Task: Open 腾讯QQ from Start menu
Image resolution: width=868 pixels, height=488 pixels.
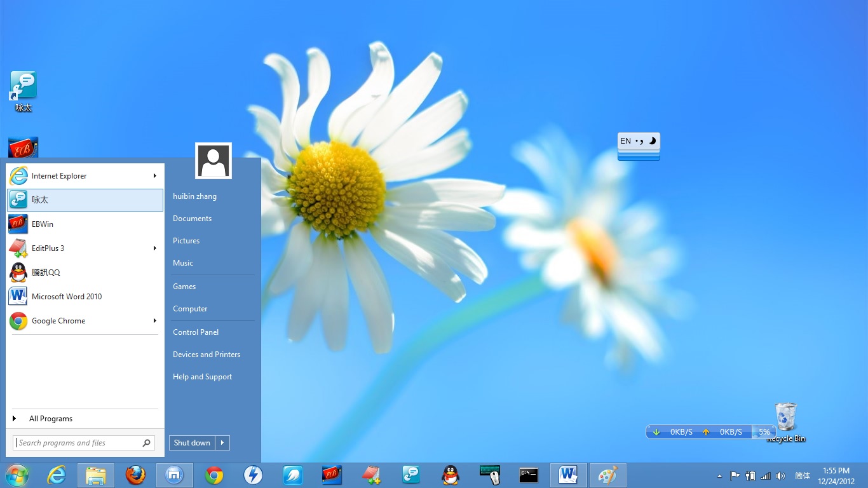Action: point(85,273)
